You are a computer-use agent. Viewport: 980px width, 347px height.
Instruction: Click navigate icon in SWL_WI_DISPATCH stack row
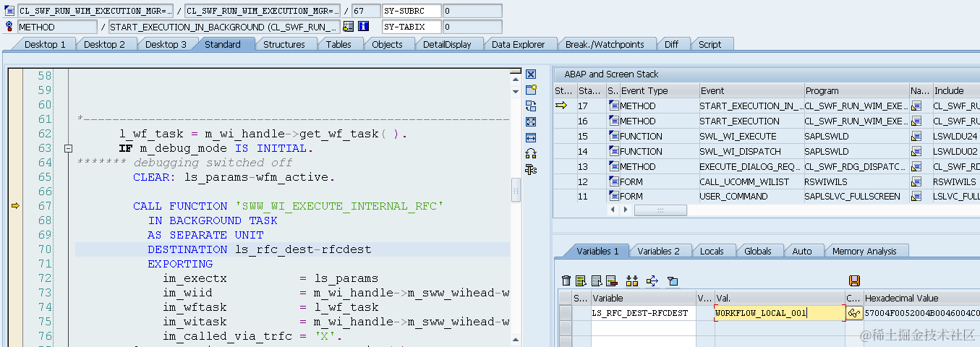point(916,151)
